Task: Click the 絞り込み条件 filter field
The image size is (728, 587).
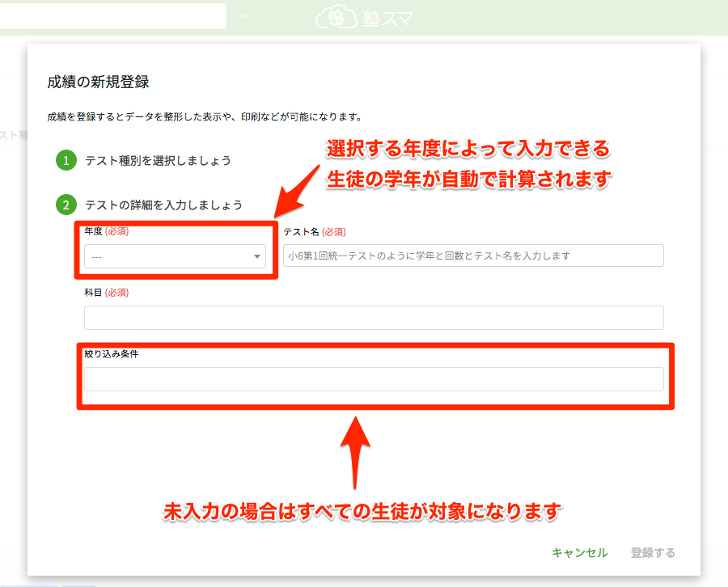Action: click(374, 378)
